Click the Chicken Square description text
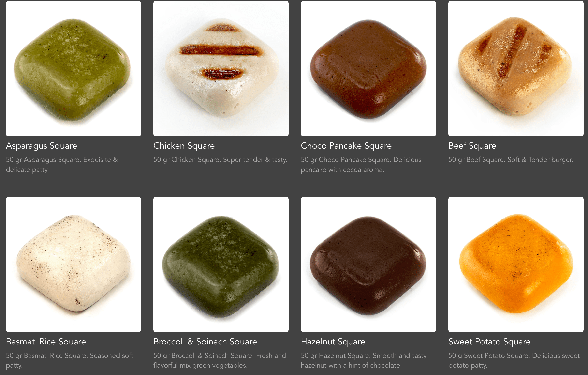 point(220,160)
